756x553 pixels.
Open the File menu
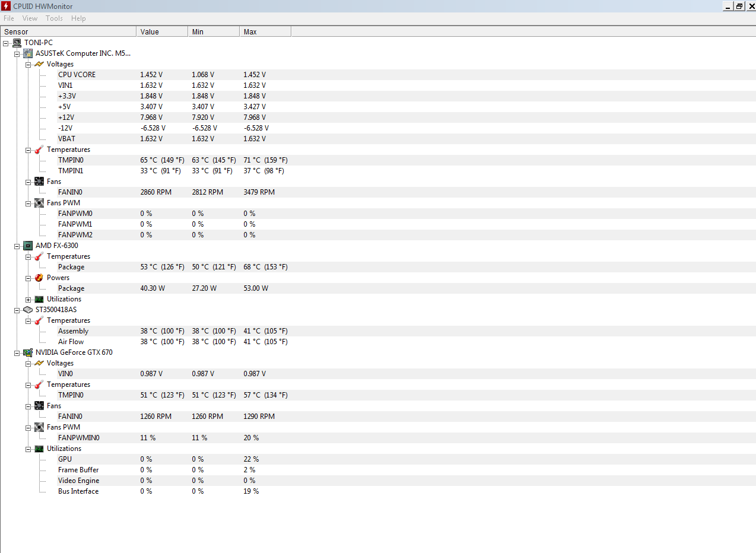9,18
